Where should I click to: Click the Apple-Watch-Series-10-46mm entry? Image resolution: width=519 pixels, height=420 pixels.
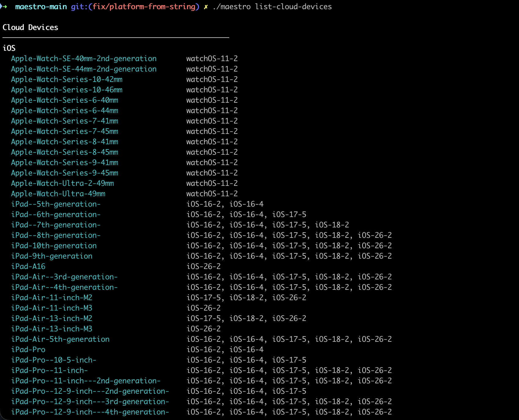(67, 90)
